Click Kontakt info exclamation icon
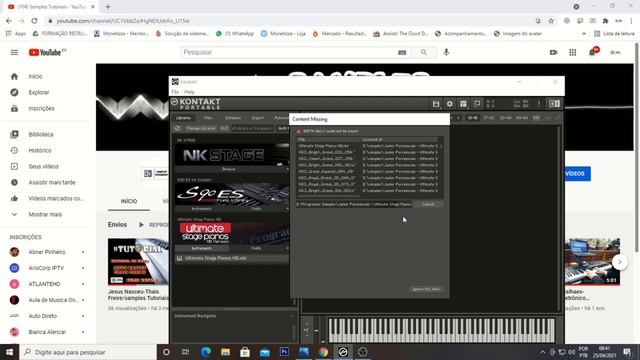This screenshot has width=640, height=360. [539, 104]
